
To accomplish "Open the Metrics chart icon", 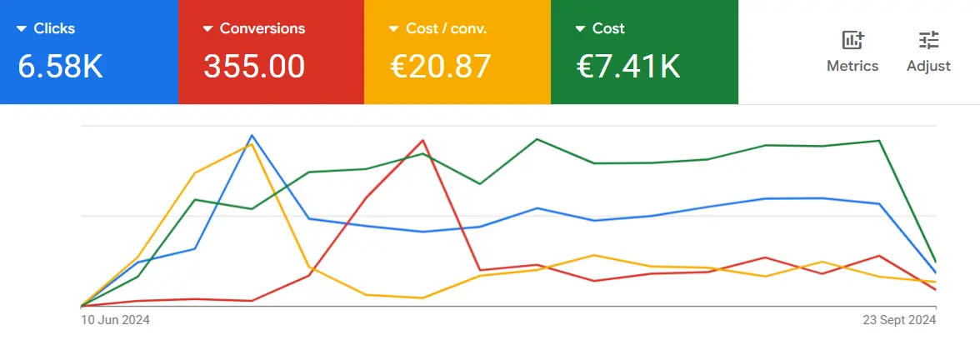I will point(852,40).
